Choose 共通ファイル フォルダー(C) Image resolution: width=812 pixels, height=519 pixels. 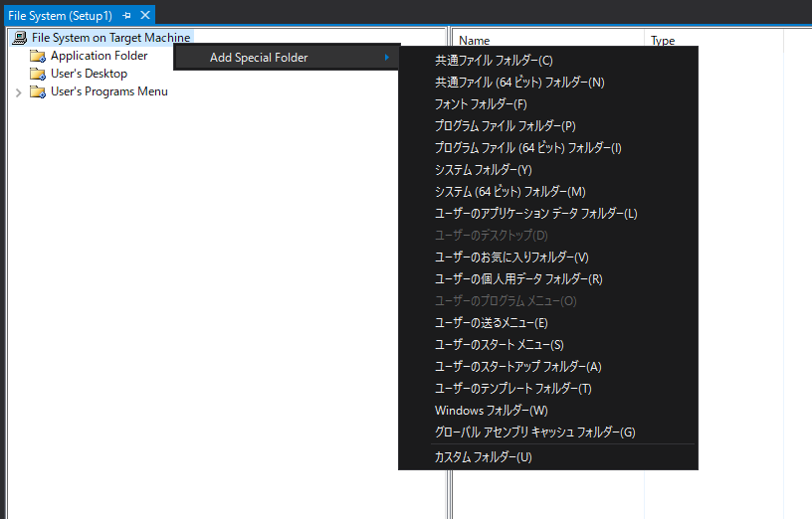coord(548,61)
